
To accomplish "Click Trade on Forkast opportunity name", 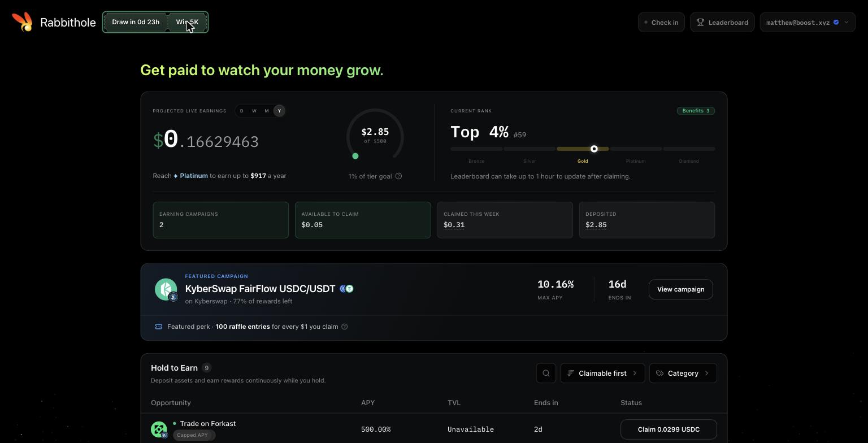I will click(208, 424).
